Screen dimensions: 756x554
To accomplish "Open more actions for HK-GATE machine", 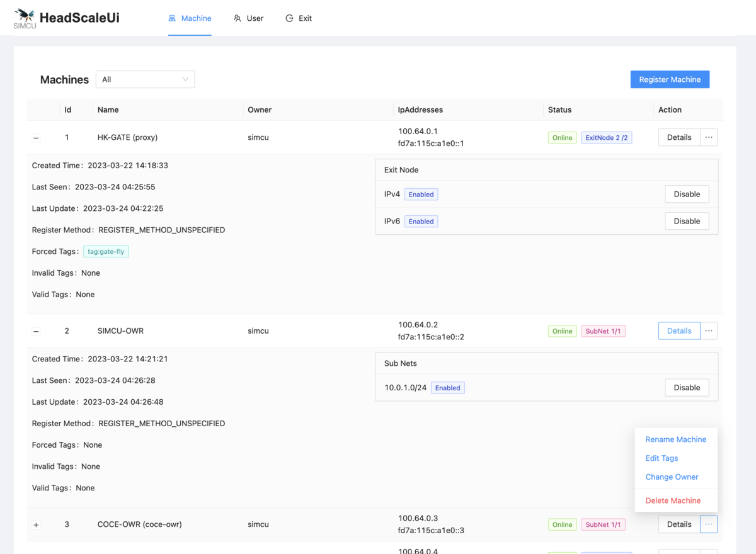I will click(x=709, y=137).
